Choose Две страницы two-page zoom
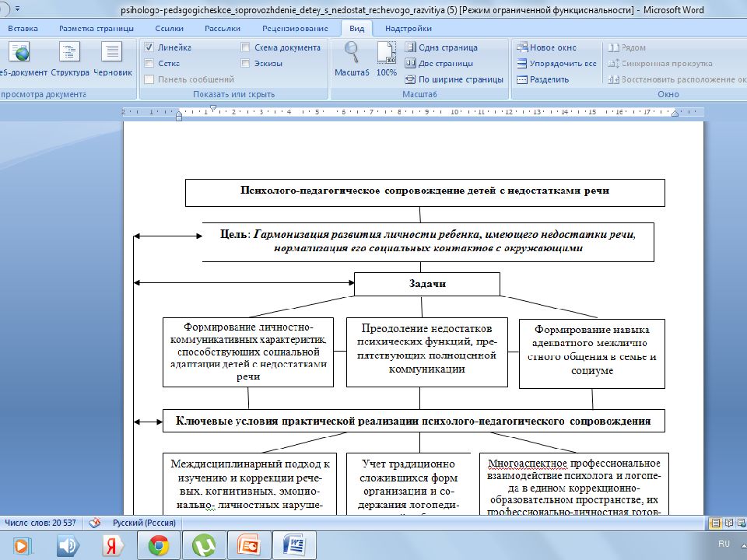Image resolution: width=747 pixels, height=560 pixels. (439, 63)
